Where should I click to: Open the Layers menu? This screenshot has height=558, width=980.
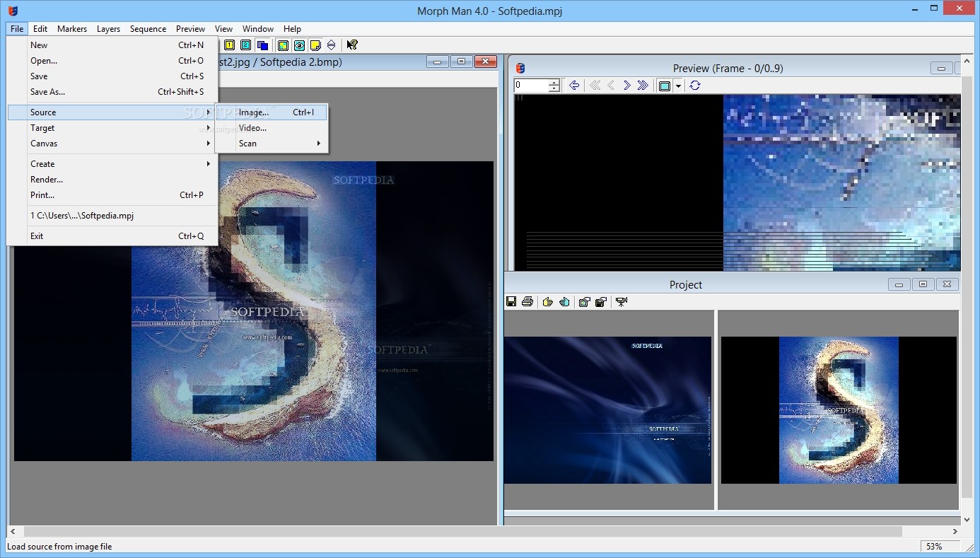point(108,29)
